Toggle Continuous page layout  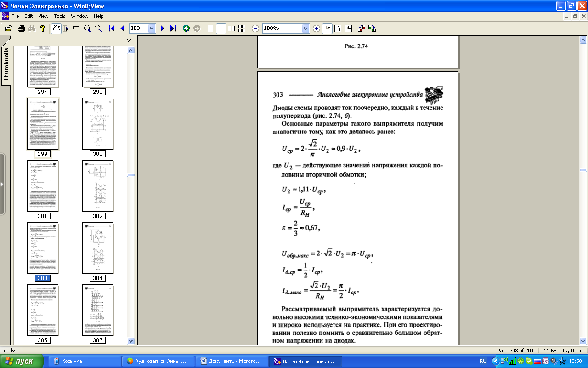[221, 29]
